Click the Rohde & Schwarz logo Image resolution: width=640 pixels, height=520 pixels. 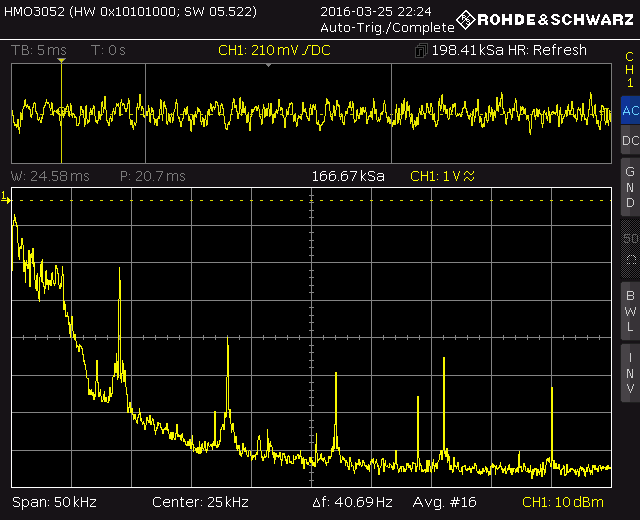(545, 19)
